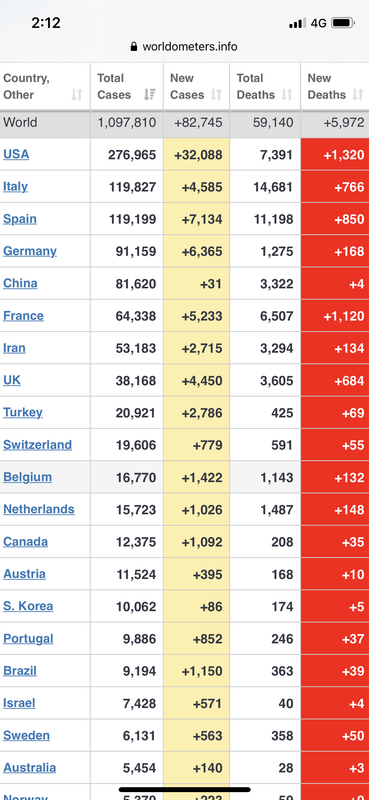Open the France country link
Viewport: 369px width, 800px height.
23,316
